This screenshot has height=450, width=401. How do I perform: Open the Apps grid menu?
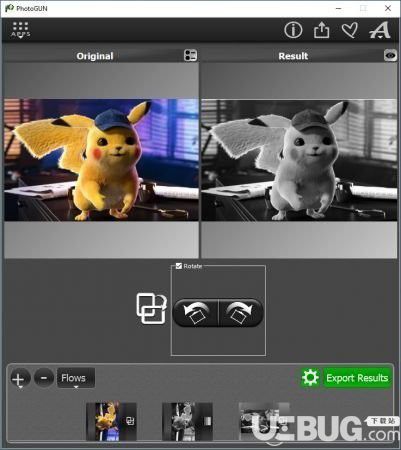(x=21, y=30)
